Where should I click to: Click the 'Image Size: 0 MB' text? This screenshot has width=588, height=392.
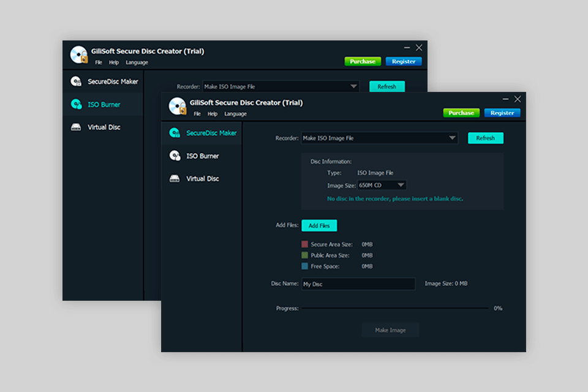pos(447,284)
